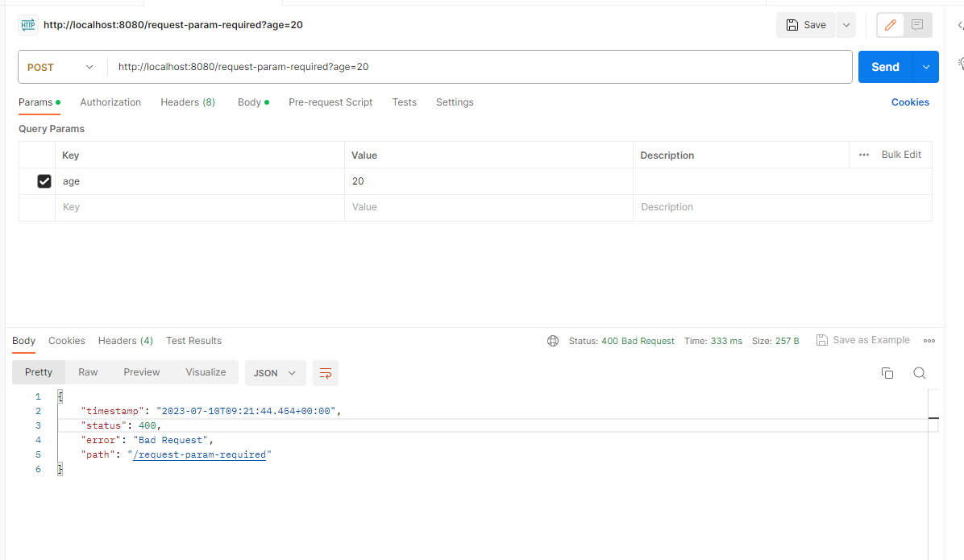Open the Test Results tab

193,340
